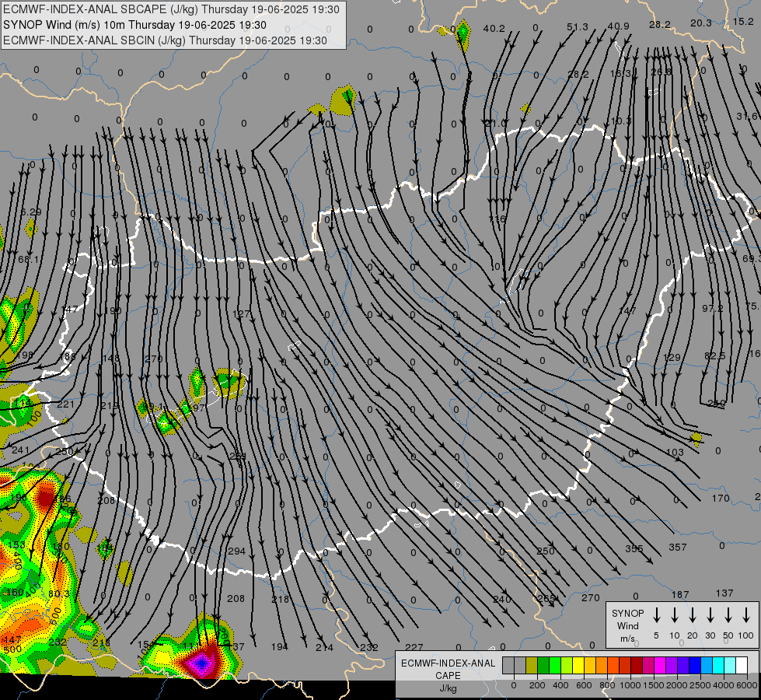
Task: Click the magenta CAPE maximum at map bottom
Action: [x=201, y=662]
